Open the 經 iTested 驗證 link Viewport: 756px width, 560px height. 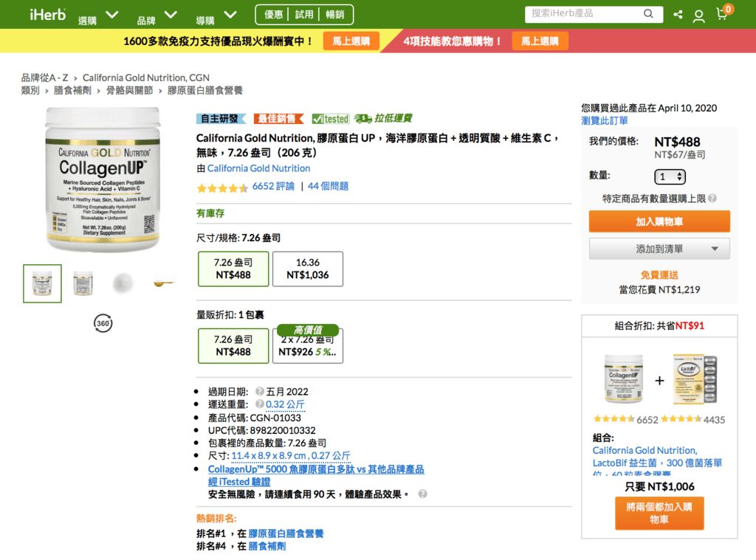pyautogui.click(x=239, y=482)
